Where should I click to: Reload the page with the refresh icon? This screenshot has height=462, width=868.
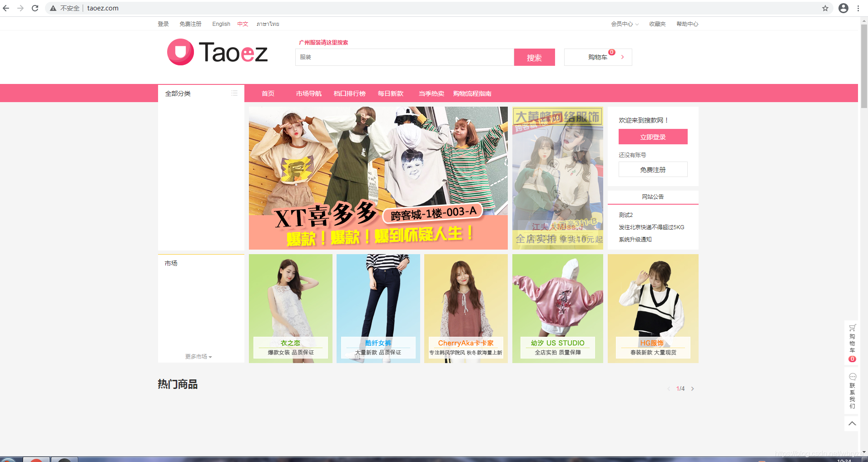click(x=35, y=8)
